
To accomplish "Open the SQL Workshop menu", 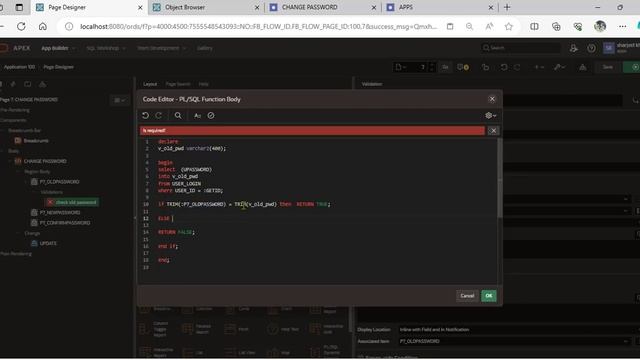I will (106, 48).
